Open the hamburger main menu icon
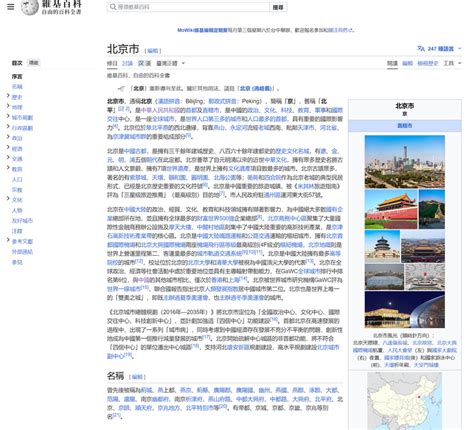Viewport: 474px width, 430px height. [x=11, y=7]
